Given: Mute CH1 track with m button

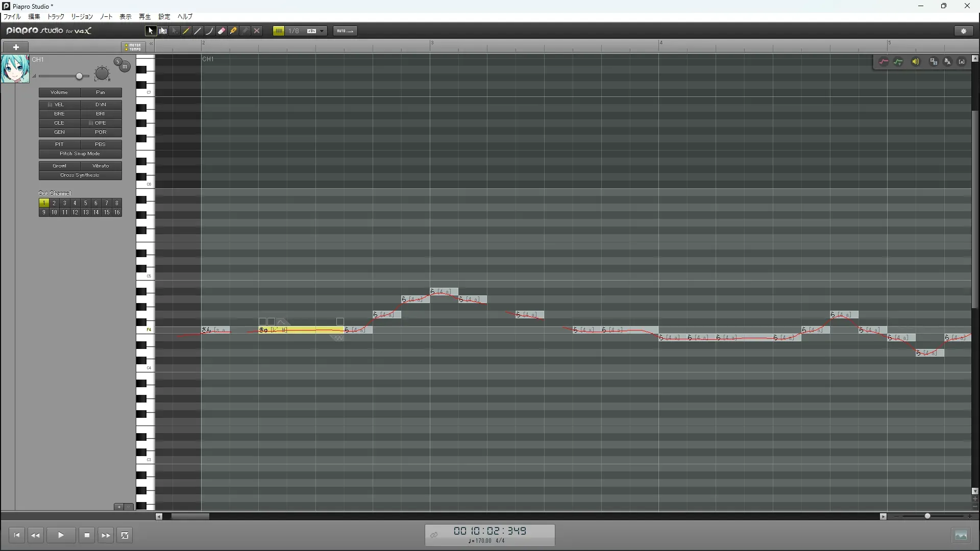Looking at the screenshot, I should [x=125, y=67].
